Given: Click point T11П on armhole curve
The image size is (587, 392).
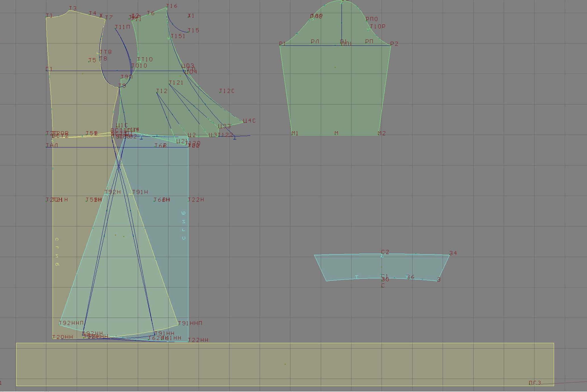Looking at the screenshot, I should click(115, 29).
